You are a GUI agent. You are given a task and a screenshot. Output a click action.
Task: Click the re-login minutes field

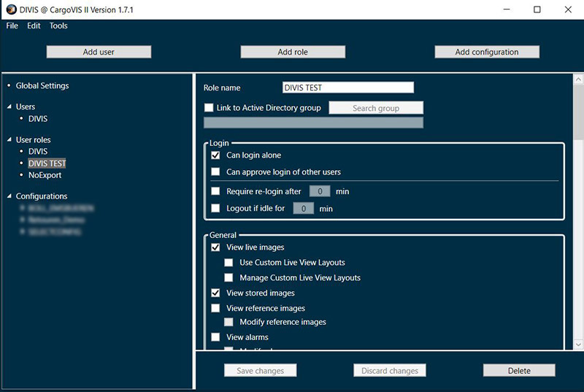click(x=320, y=191)
